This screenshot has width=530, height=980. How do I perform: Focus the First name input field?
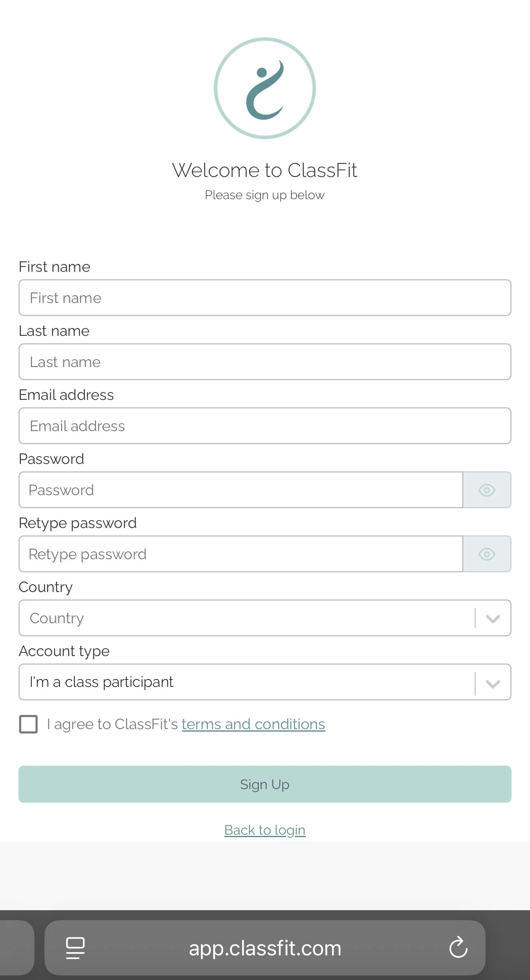[265, 298]
